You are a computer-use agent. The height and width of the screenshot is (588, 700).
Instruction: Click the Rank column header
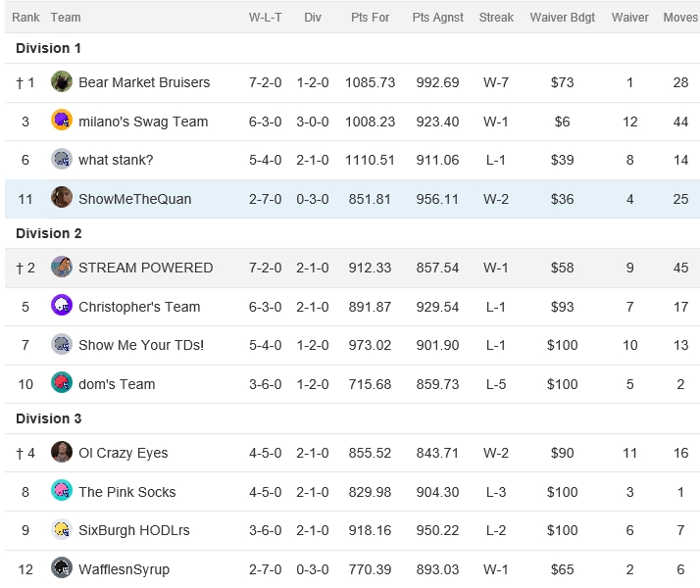(25, 18)
